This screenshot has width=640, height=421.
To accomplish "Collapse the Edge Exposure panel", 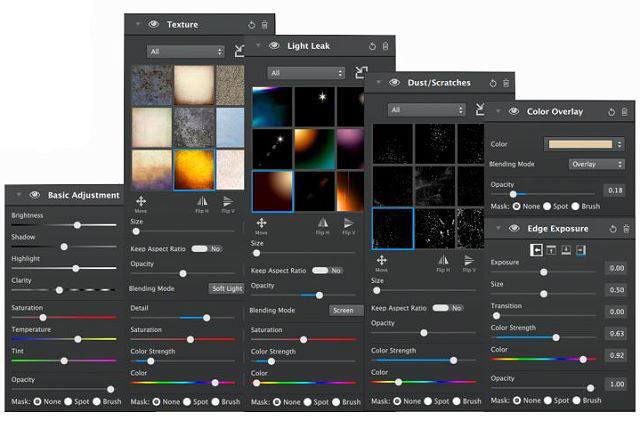I will (498, 228).
